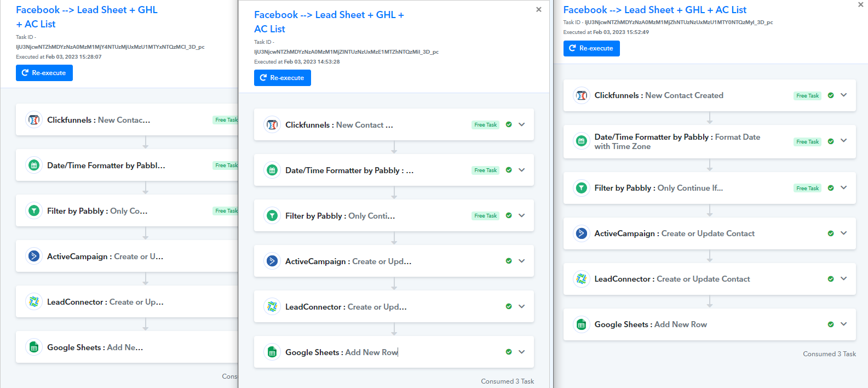Click Clickfunnels icon in middle panel
868x388 pixels.
[272, 124]
